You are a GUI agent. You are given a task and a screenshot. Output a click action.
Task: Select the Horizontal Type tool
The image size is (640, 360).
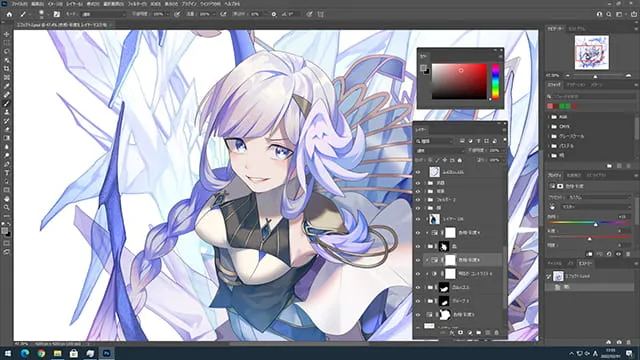pos(7,173)
